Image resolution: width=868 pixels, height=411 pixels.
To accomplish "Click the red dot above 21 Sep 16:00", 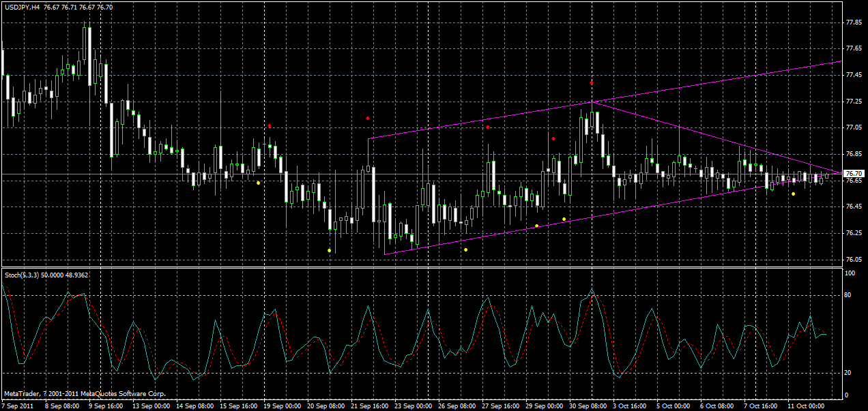I will (367, 117).
